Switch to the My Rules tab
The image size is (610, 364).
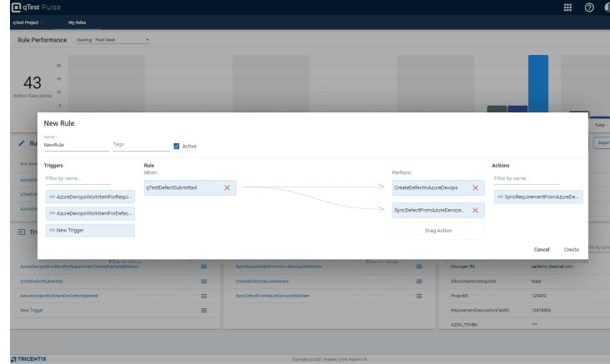77,22
